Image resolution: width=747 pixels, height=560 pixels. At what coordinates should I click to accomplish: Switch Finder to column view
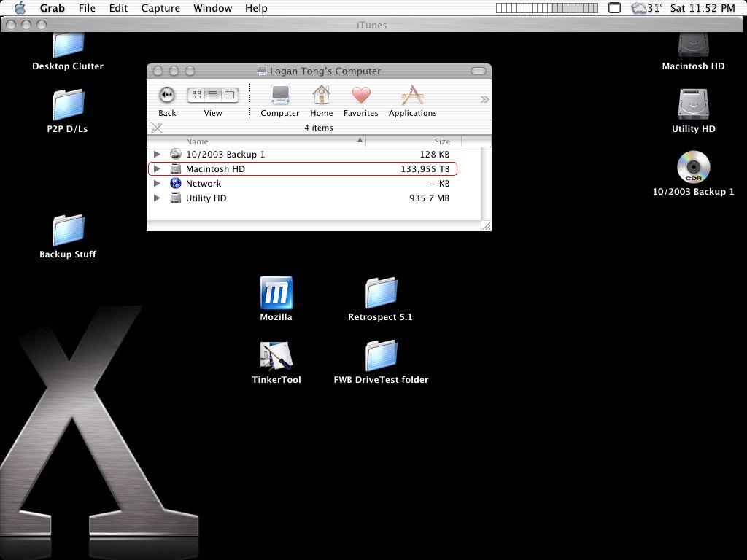(230, 96)
